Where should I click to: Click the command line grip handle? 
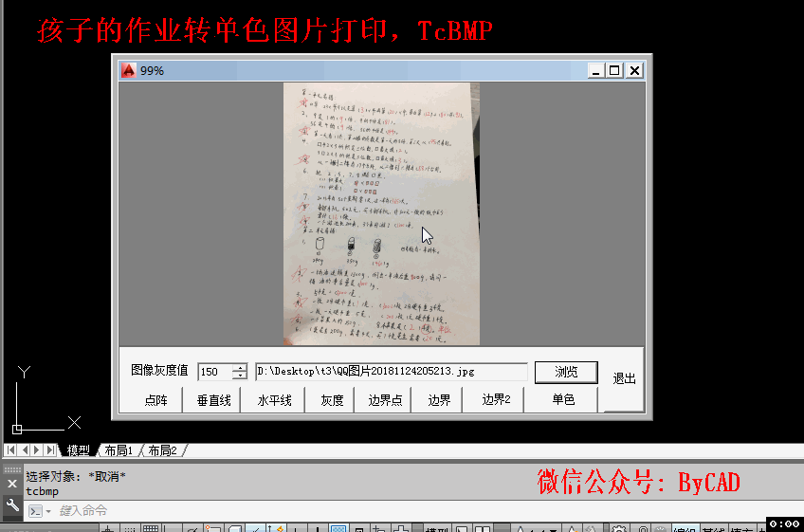point(12,470)
